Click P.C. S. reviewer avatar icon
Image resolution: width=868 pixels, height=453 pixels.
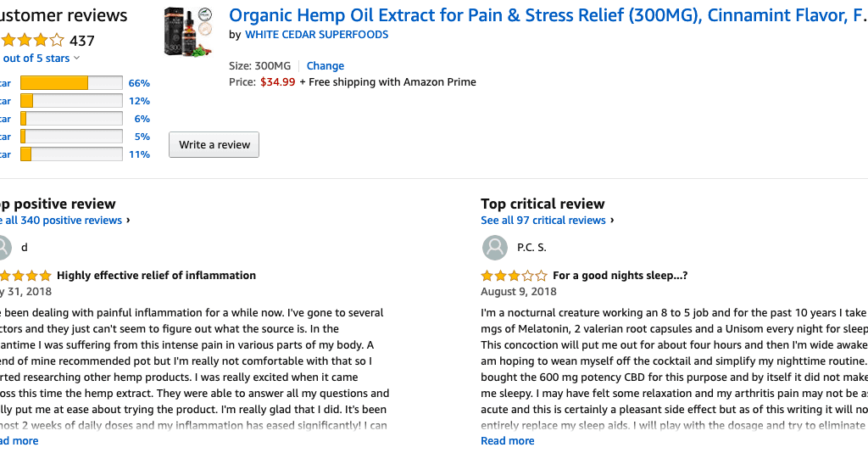494,248
